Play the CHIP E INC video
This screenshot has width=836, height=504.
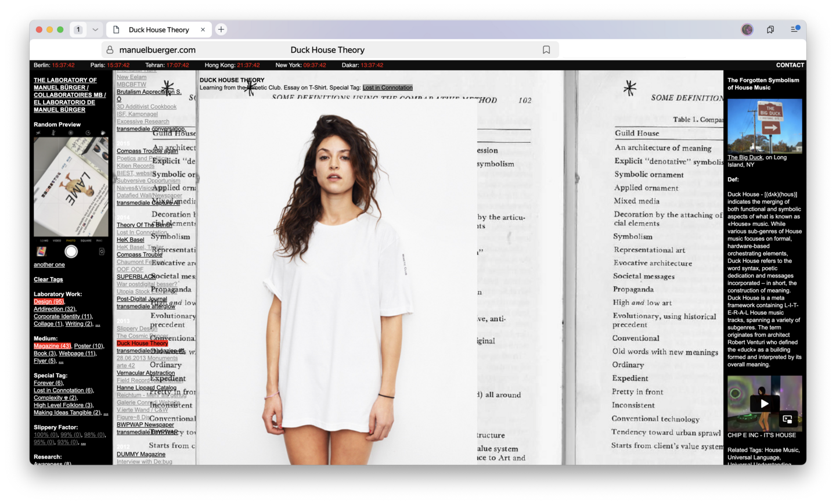pyautogui.click(x=764, y=403)
